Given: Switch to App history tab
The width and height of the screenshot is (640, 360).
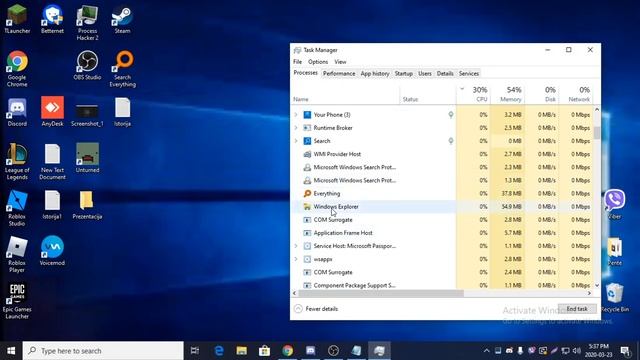Looking at the screenshot, I should point(375,73).
